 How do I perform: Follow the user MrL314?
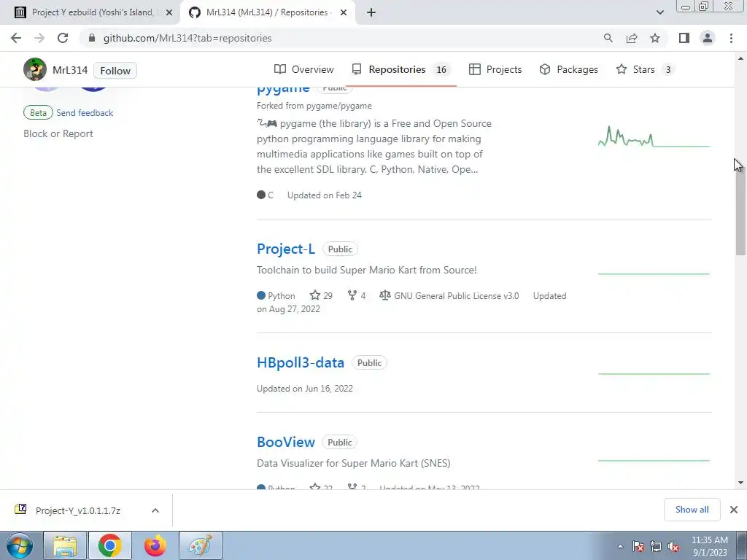click(115, 71)
